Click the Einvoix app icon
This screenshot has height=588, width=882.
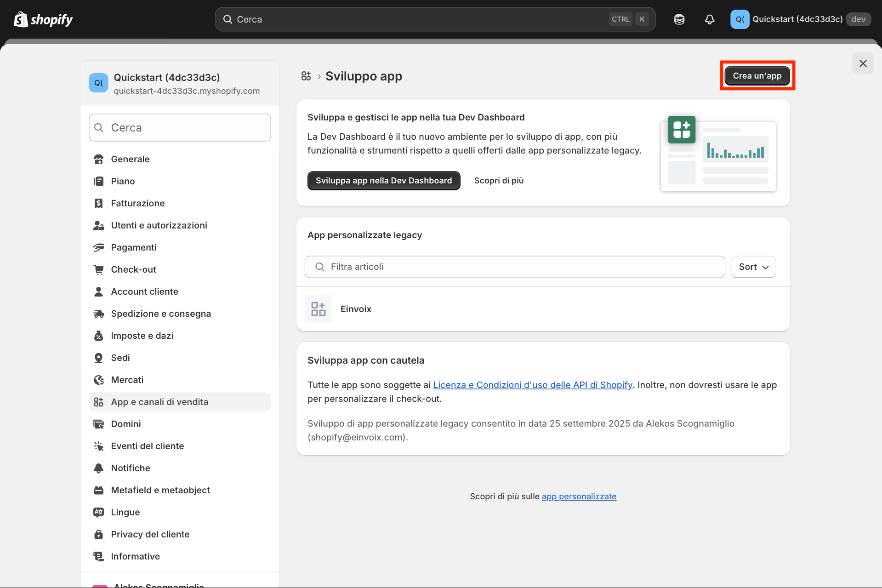pyautogui.click(x=318, y=309)
